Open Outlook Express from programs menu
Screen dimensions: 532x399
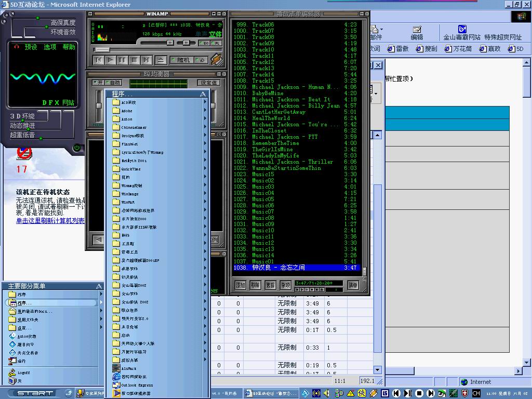[x=137, y=385]
